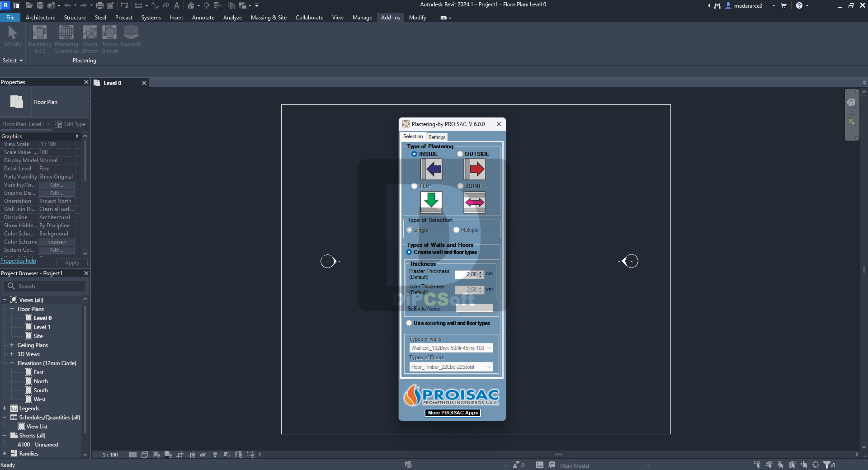This screenshot has width=868, height=470.
Task: Choose the Multiple selection radio button
Action: pos(456,230)
